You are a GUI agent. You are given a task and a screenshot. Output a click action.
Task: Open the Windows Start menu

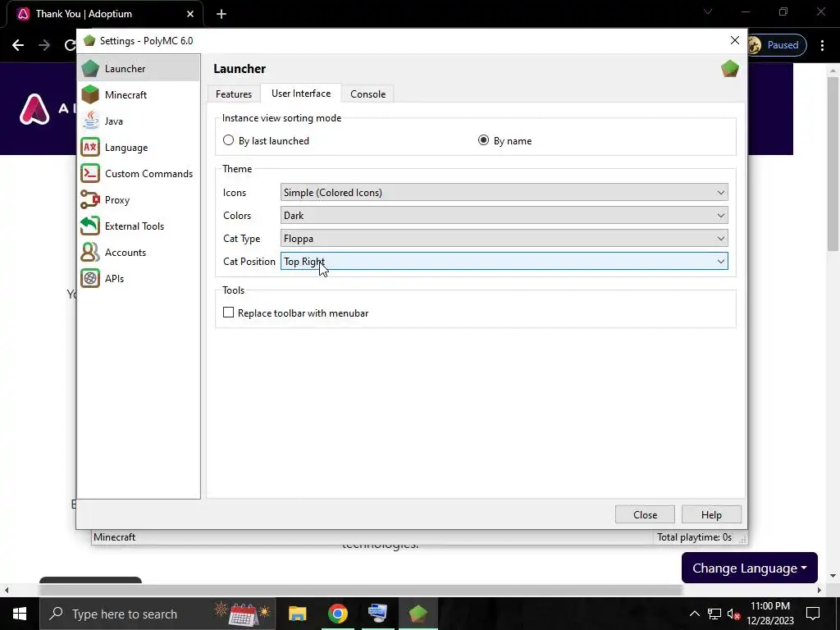pos(20,614)
